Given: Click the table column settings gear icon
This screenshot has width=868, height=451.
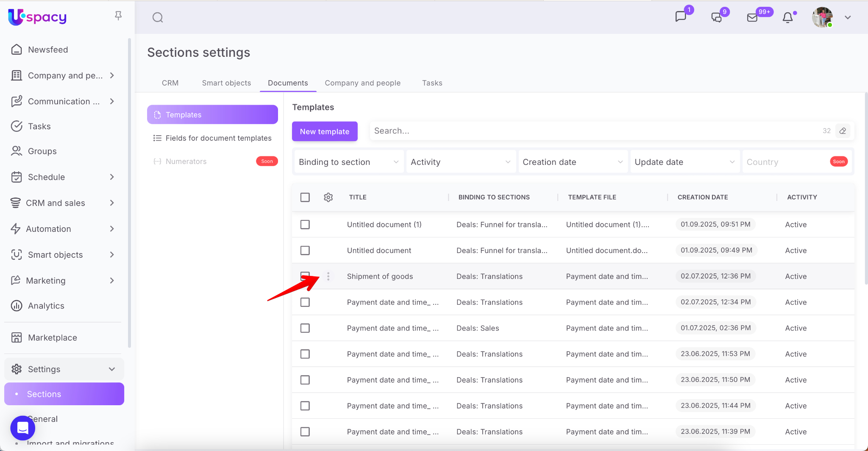Looking at the screenshot, I should click(x=328, y=198).
